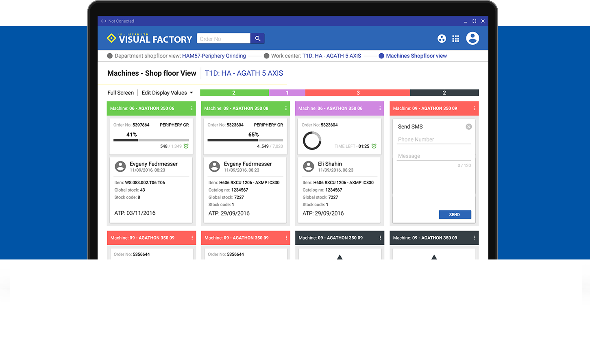Click dark status bar segment showing 2
Image resolution: width=590 pixels, height=364 pixels.
(x=444, y=93)
